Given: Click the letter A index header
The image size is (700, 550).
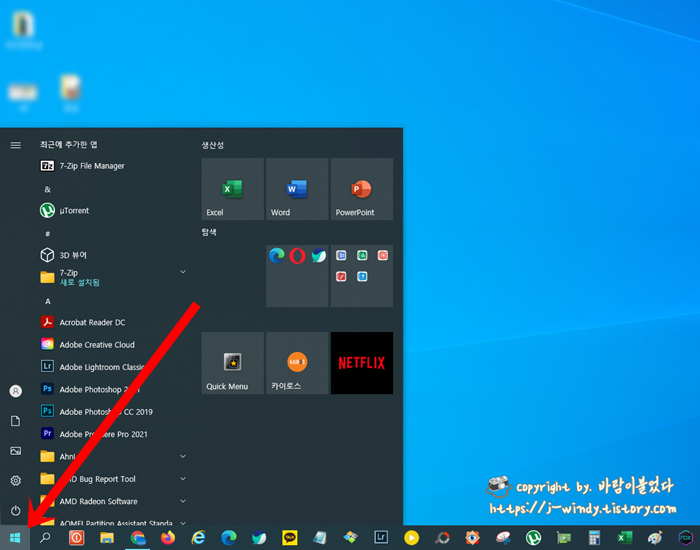Looking at the screenshot, I should 47,302.
